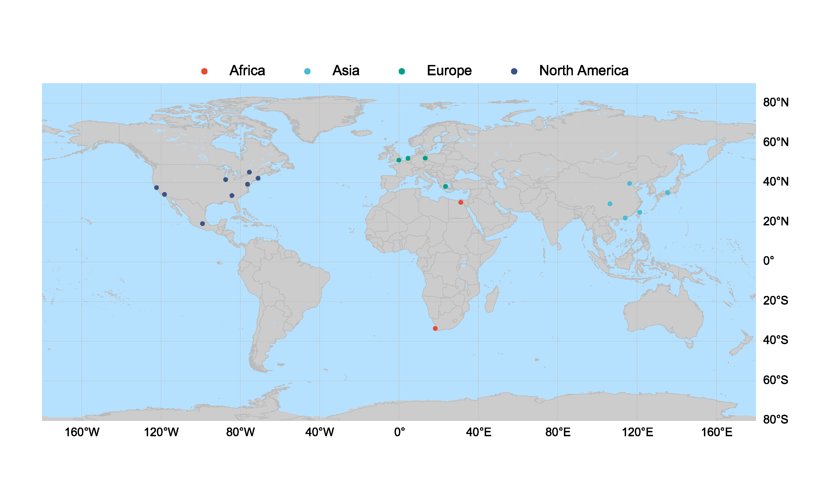Click the northernmost North America point in Canada

point(249,172)
